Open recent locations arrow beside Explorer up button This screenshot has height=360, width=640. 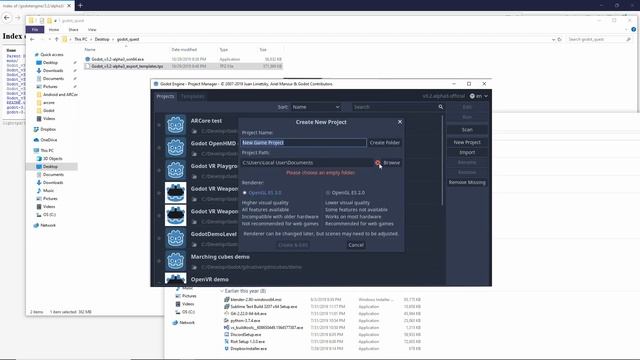(x=49, y=39)
